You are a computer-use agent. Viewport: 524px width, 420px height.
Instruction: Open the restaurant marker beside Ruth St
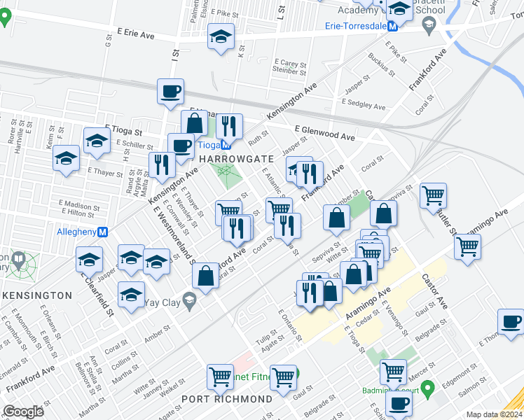(228, 127)
